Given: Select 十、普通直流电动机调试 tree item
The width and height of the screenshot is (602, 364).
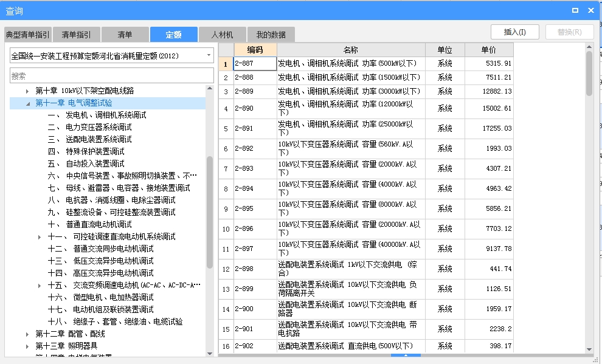Looking at the screenshot, I should coord(89,224).
